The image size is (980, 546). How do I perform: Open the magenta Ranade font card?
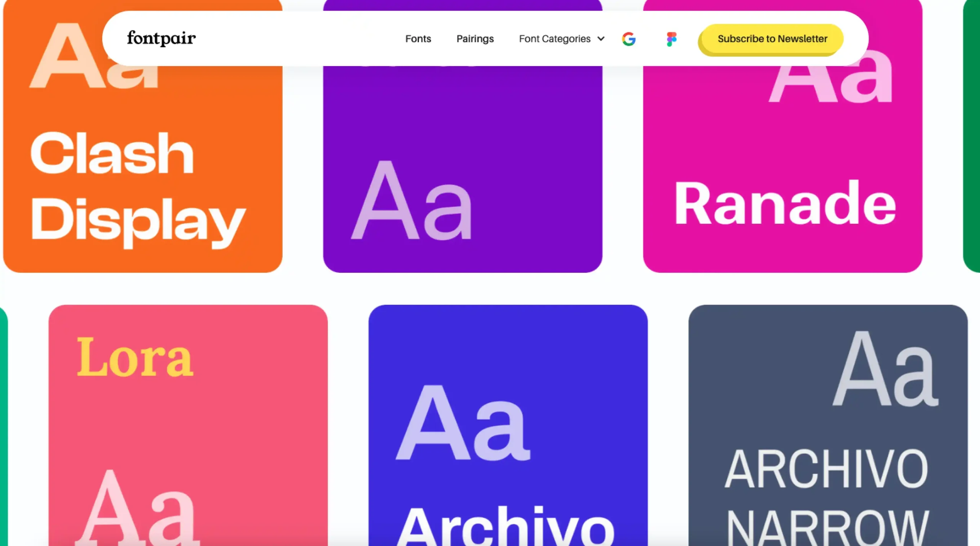(x=782, y=169)
